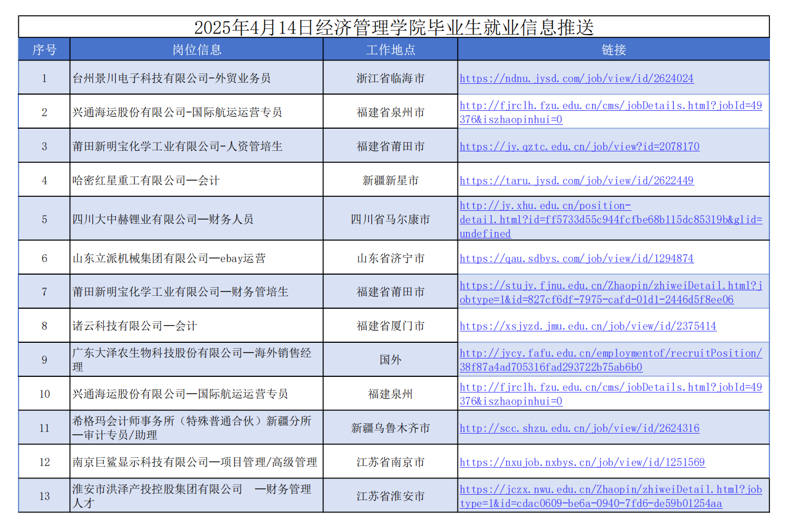Screen dimensions: 790x532
Task: Click the xsjyzd.jmu.edu.cn job link
Action: click(588, 326)
